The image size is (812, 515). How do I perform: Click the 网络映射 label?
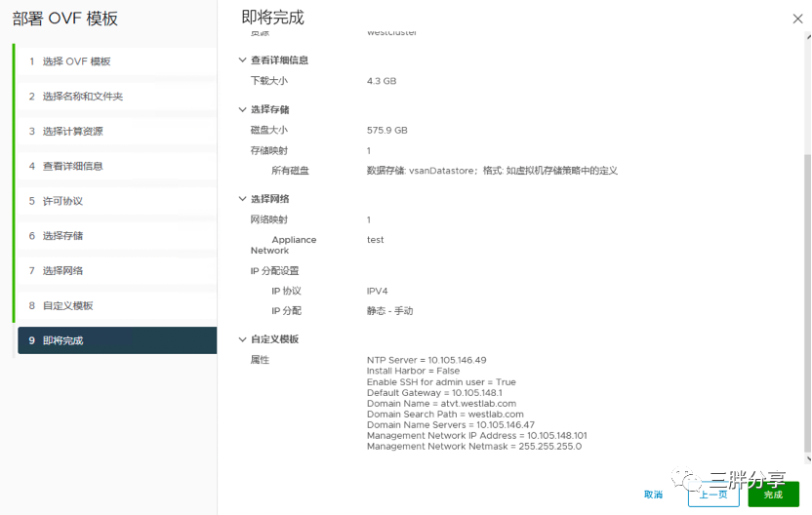(268, 220)
